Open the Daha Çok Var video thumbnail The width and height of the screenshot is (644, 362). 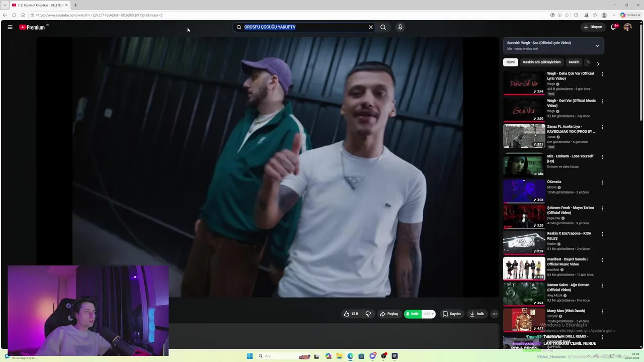(524, 83)
